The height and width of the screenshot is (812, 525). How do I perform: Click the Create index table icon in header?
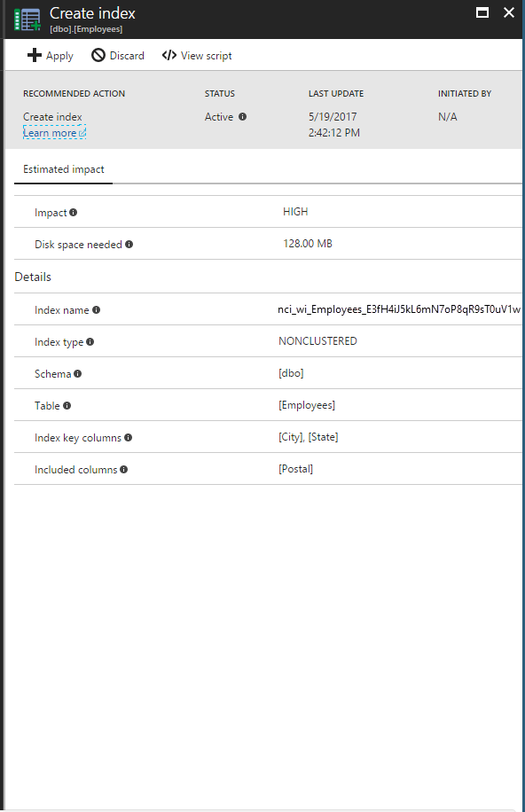point(27,20)
